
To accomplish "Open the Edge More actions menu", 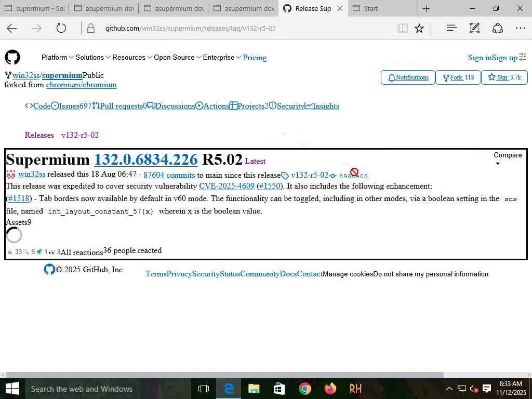I will [520, 28].
